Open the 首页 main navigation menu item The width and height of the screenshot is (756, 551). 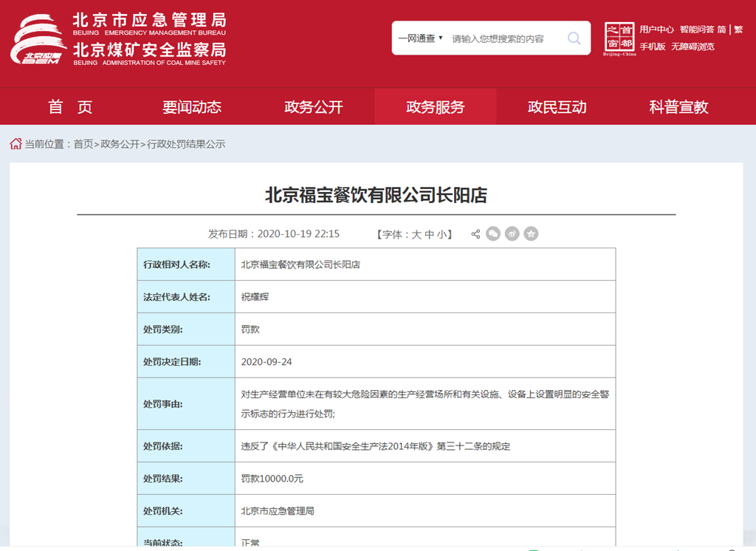pos(70,106)
